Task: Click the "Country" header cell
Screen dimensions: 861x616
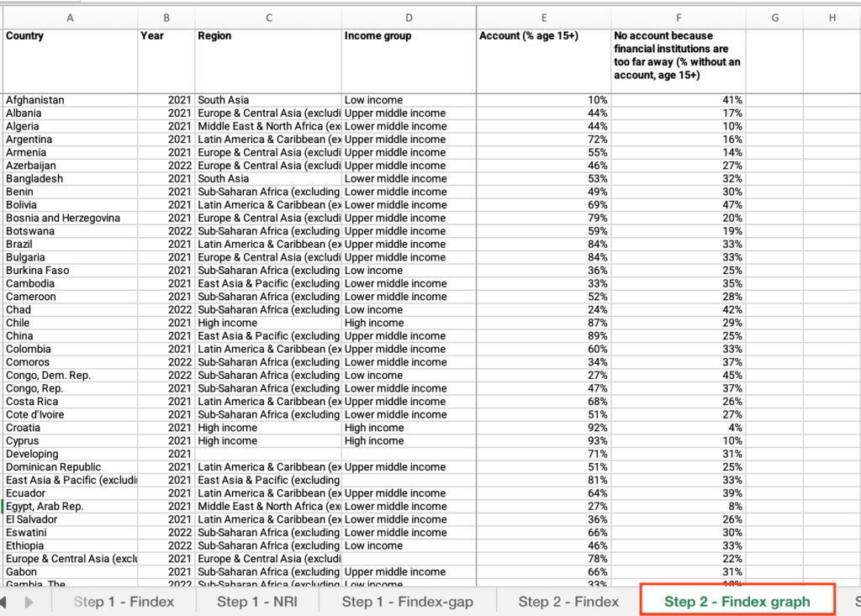Action: (x=71, y=61)
